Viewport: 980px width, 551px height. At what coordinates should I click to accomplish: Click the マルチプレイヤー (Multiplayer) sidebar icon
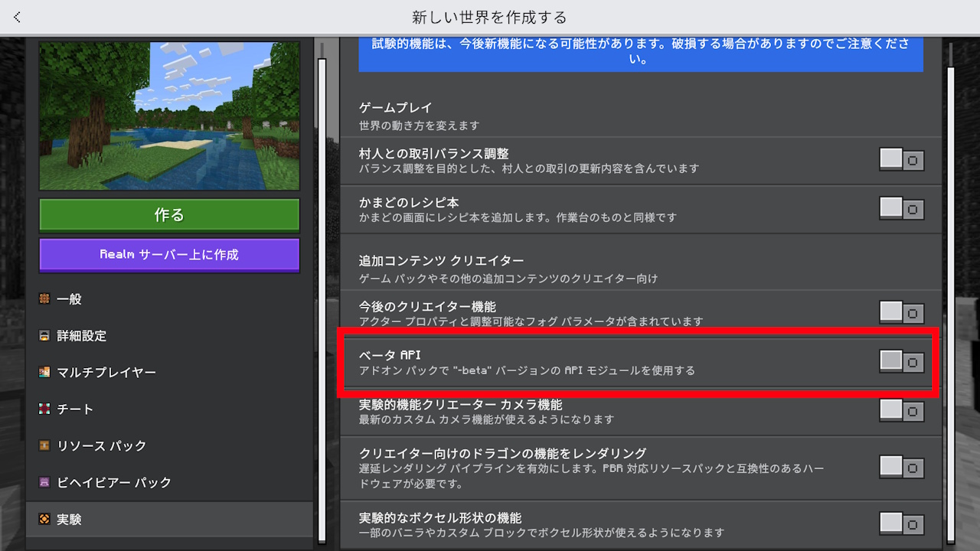[x=44, y=373]
